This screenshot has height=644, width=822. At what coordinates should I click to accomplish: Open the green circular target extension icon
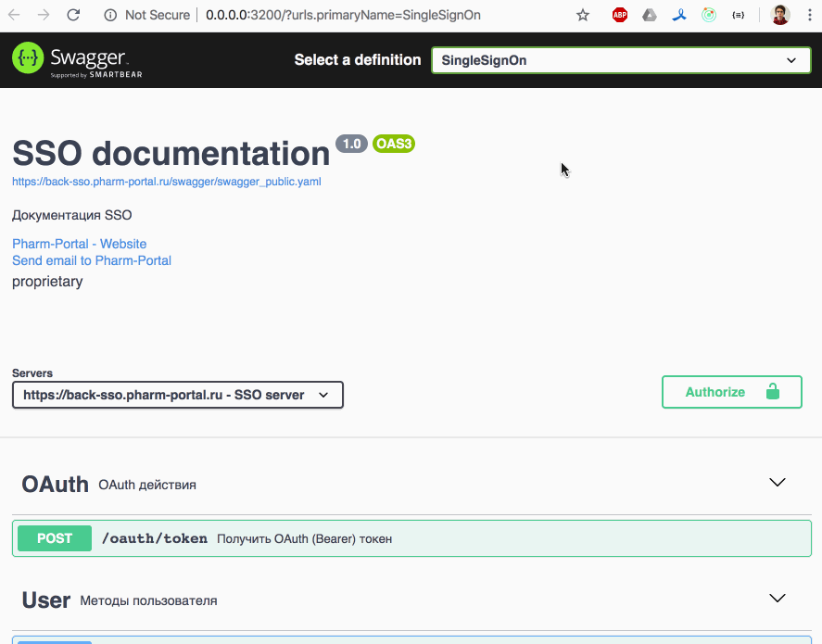[709, 15]
